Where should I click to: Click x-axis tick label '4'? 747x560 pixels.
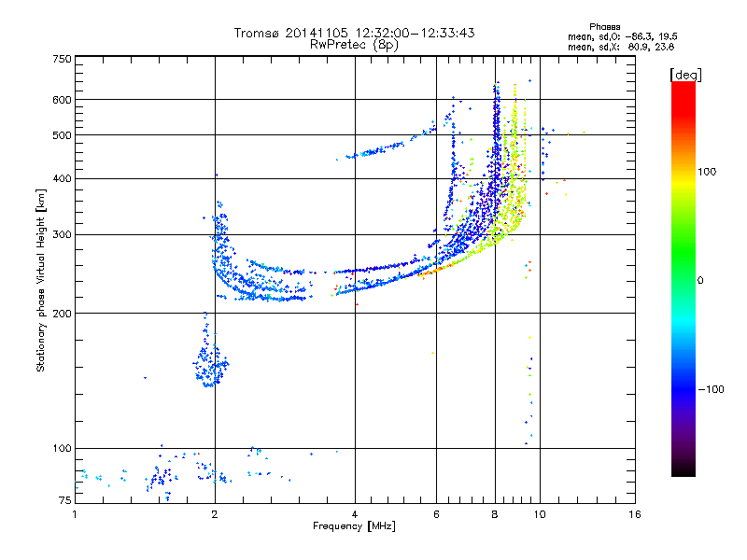355,514
